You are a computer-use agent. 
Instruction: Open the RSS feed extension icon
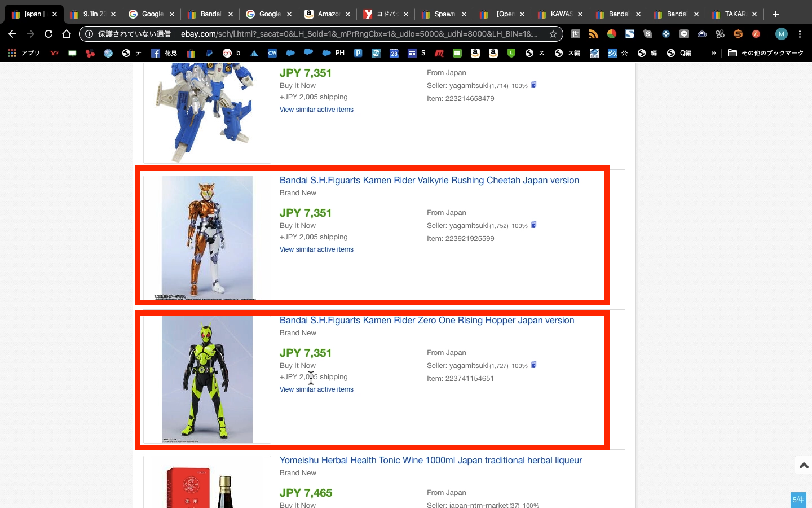coord(593,34)
